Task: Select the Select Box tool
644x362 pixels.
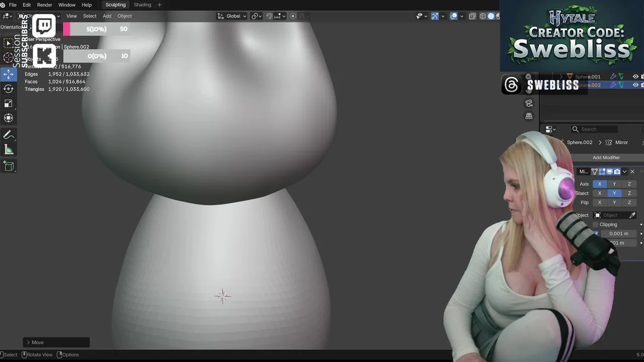Action: (9, 43)
